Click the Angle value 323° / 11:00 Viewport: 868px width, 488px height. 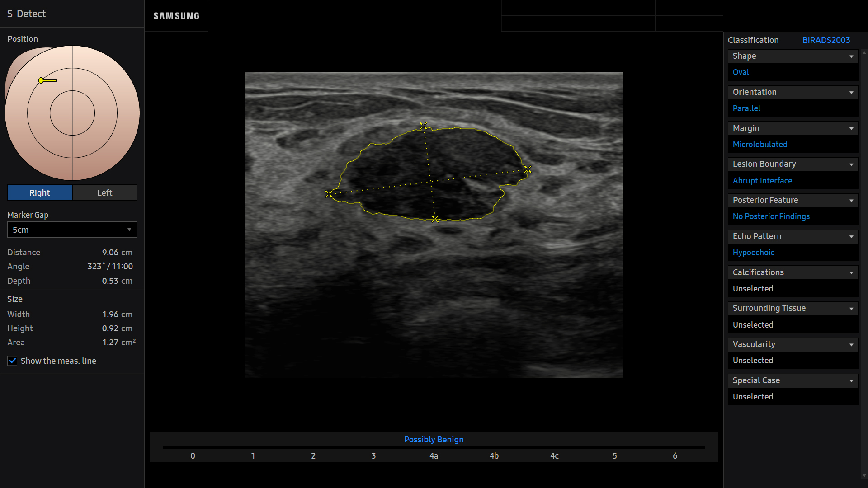click(x=110, y=267)
